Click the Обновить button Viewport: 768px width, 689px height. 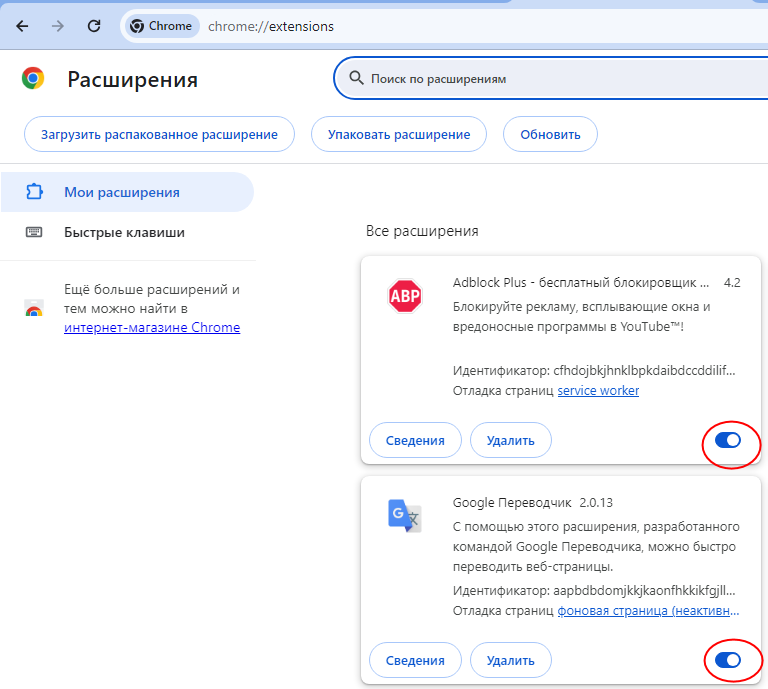(550, 134)
